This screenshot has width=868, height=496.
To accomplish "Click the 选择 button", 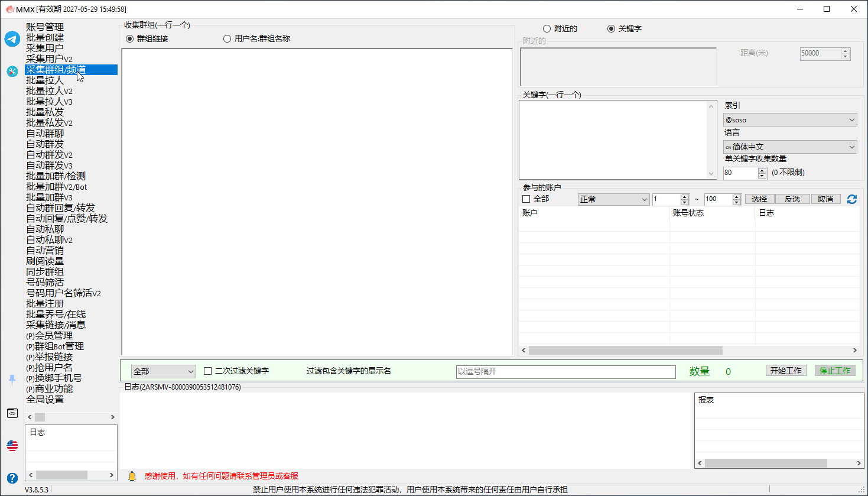I will pyautogui.click(x=759, y=199).
